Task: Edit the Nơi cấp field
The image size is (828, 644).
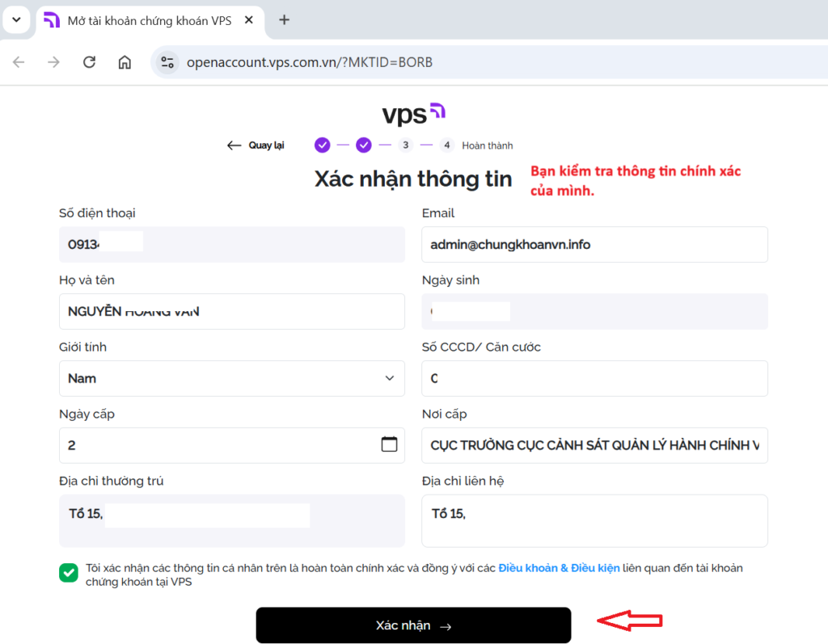Action: click(x=594, y=445)
